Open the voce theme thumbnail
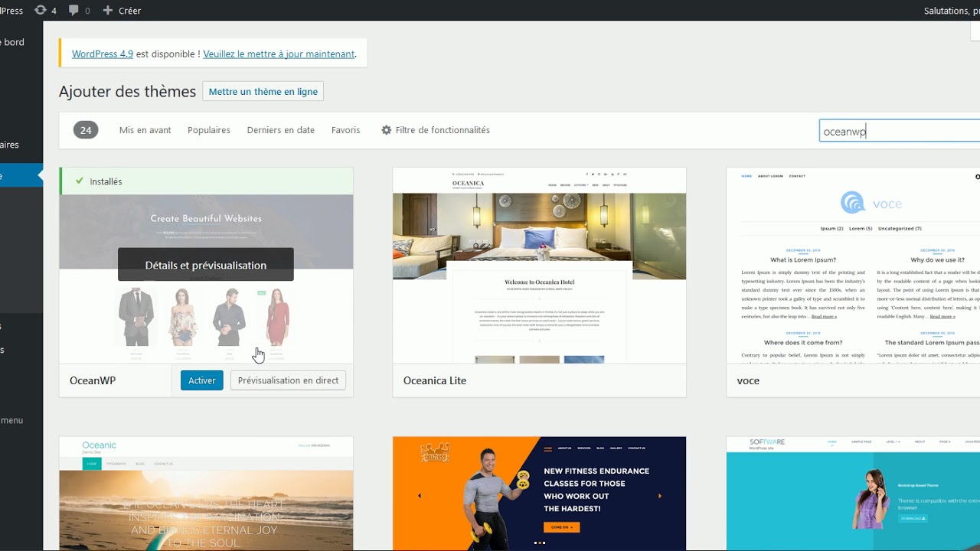The width and height of the screenshot is (980, 551). click(x=853, y=266)
